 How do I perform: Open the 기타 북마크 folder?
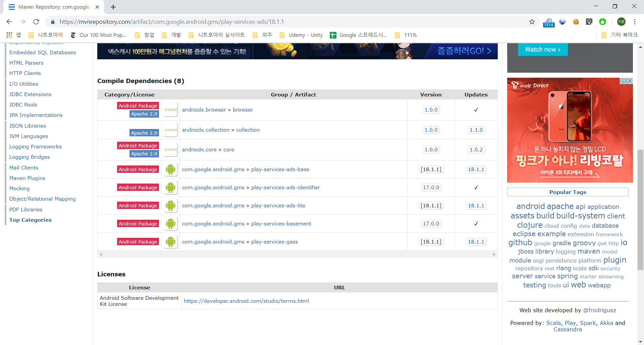coord(619,35)
